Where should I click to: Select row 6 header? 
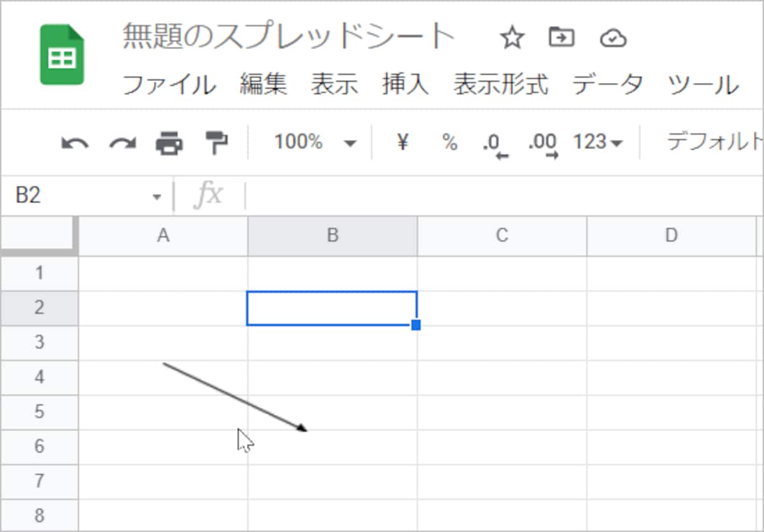39,447
